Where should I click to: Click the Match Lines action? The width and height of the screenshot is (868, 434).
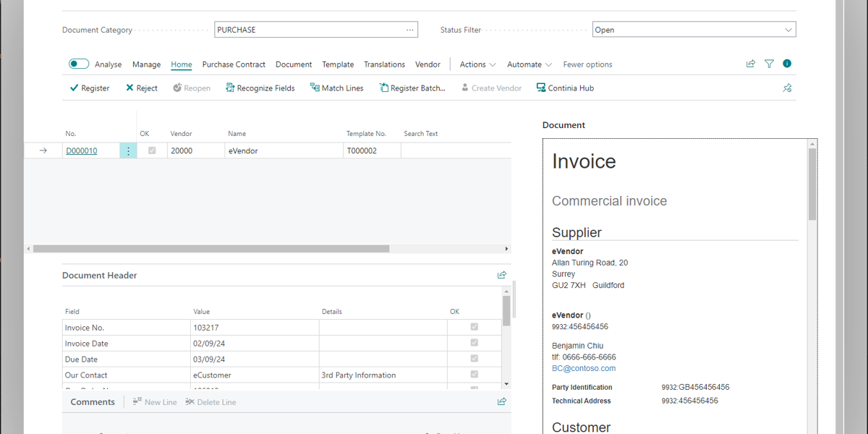tap(336, 88)
